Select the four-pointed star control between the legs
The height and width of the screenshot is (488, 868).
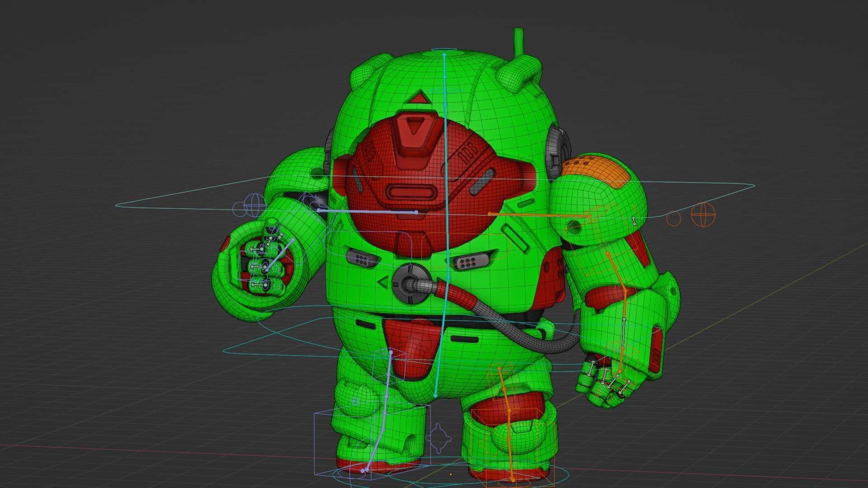click(x=439, y=438)
